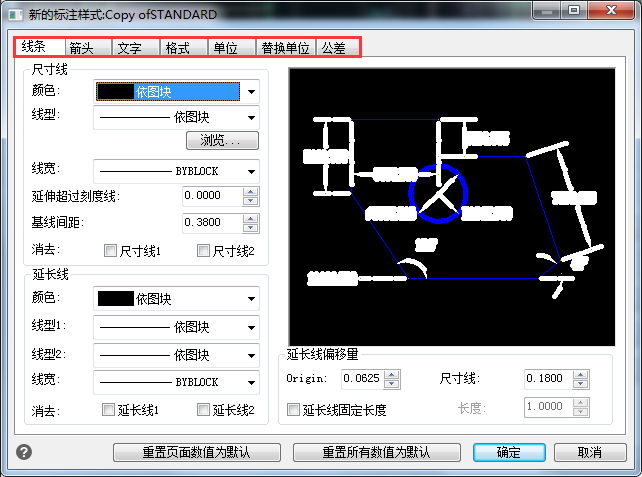
Task: Close the dimension style dialog window
Action: [x=612, y=11]
